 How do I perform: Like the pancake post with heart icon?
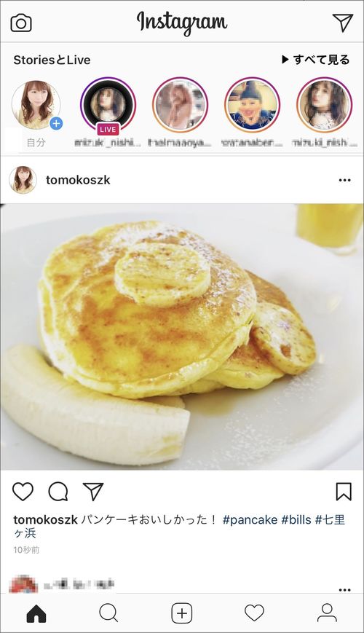click(x=23, y=492)
